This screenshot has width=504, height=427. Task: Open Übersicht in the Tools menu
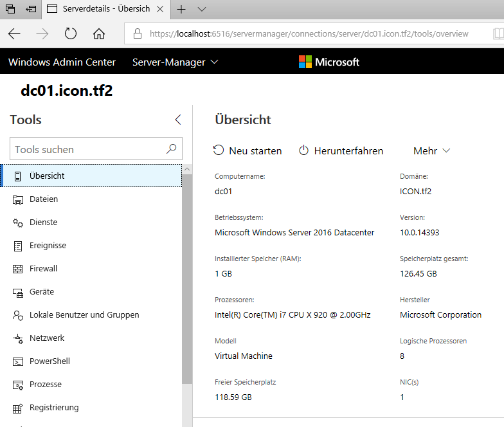click(91, 176)
